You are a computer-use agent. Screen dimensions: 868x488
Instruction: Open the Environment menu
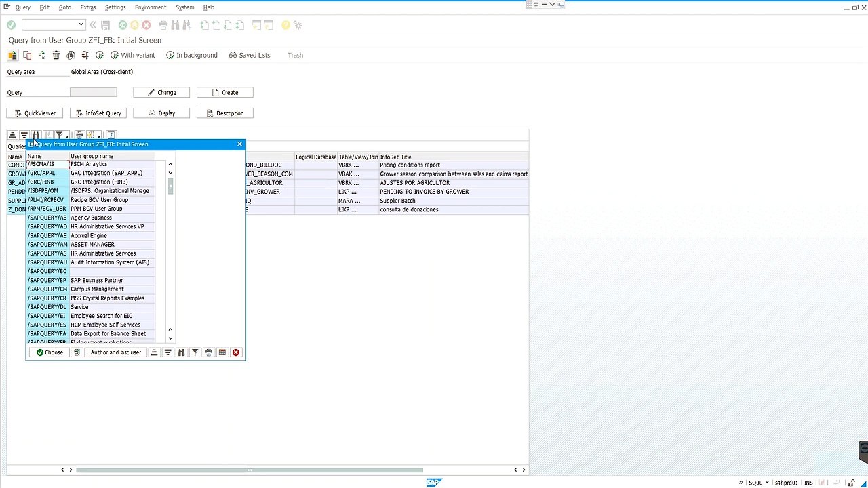click(151, 7)
